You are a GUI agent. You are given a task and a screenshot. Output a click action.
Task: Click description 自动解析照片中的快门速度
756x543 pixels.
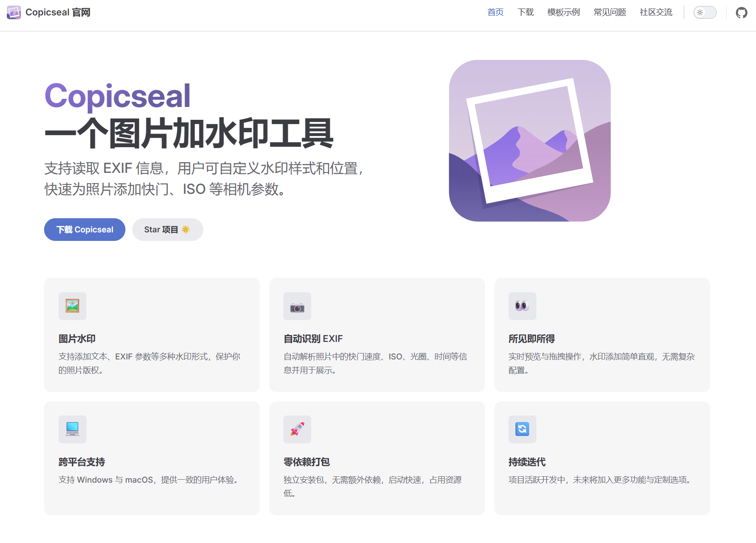375,363
